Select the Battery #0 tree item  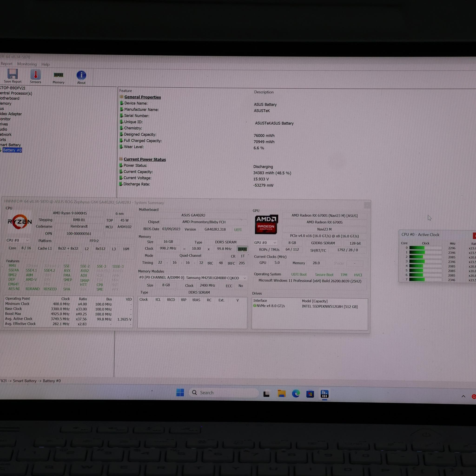pyautogui.click(x=12, y=150)
